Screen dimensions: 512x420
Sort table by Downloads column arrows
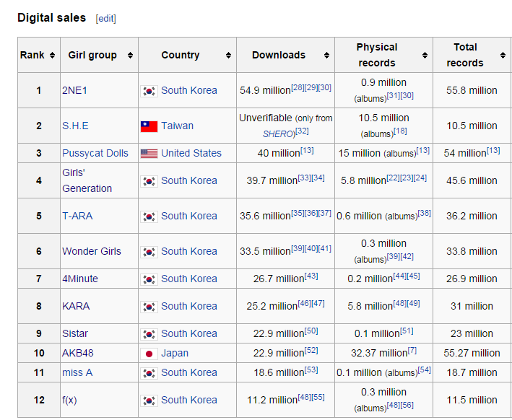(x=326, y=55)
